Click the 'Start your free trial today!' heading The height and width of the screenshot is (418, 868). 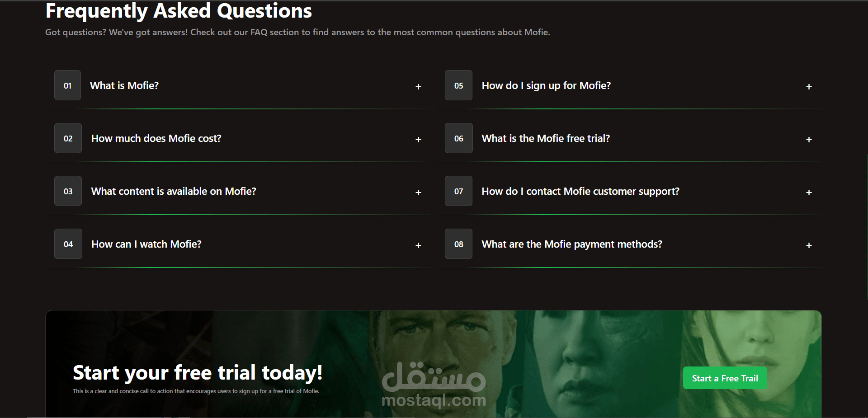tap(198, 373)
